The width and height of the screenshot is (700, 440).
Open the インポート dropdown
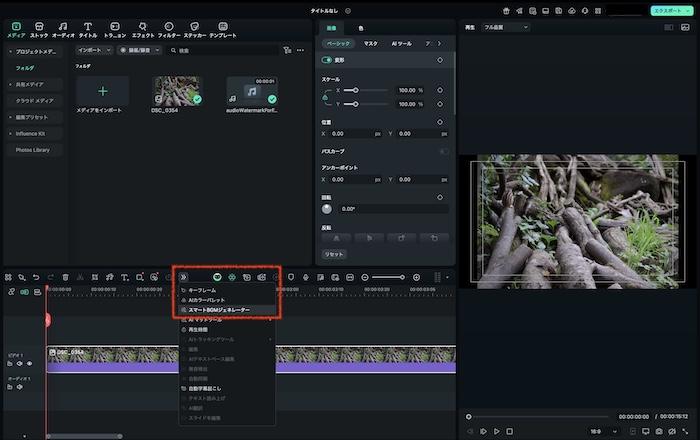tap(94, 49)
